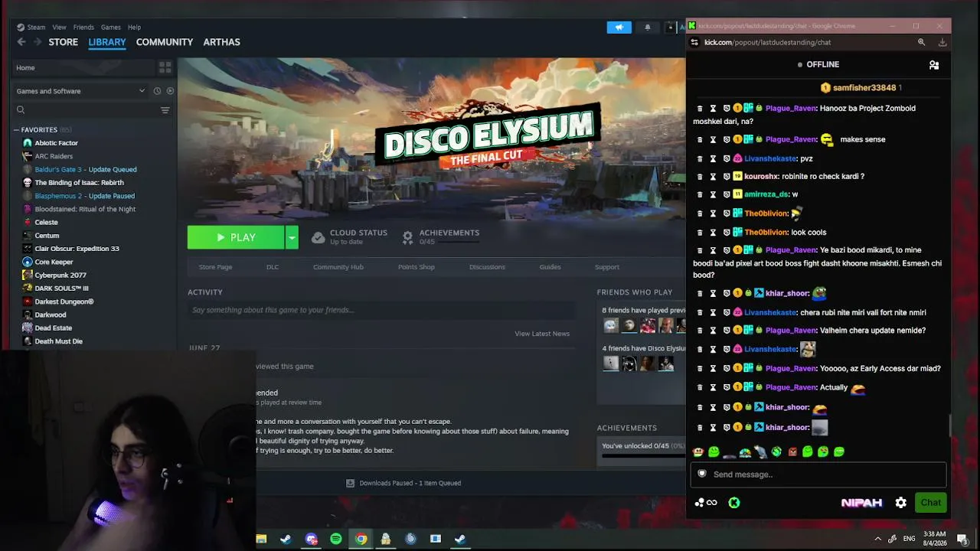Open the Help menu

[135, 28]
